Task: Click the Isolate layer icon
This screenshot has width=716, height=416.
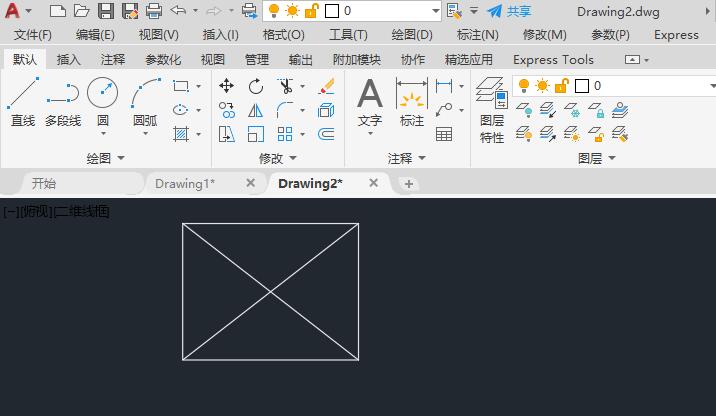Action: [x=548, y=110]
